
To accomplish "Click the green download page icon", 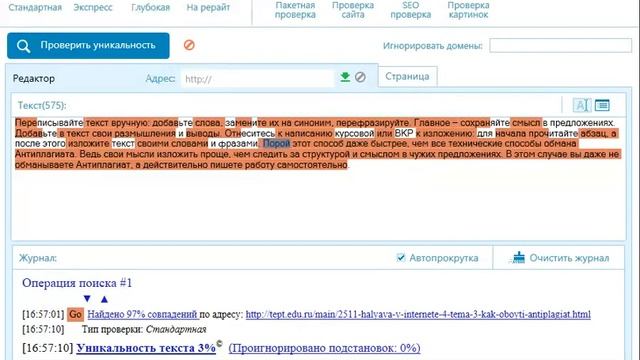I will 345,77.
